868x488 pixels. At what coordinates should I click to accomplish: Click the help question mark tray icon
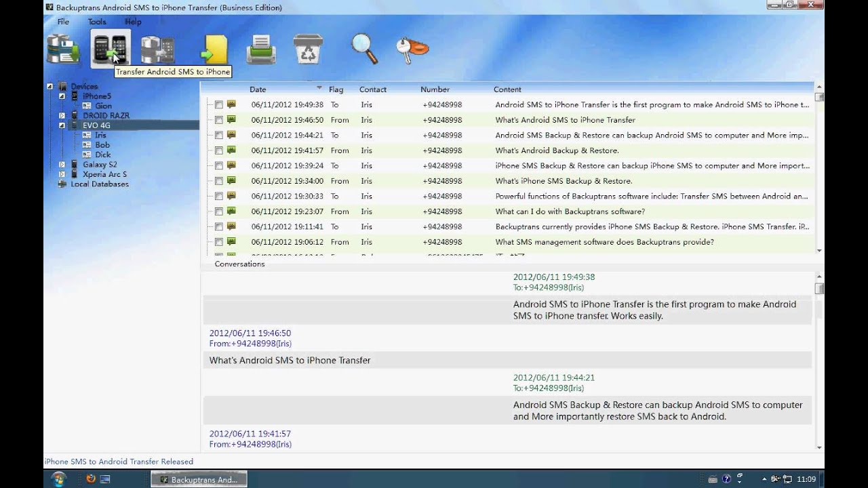[x=727, y=479]
